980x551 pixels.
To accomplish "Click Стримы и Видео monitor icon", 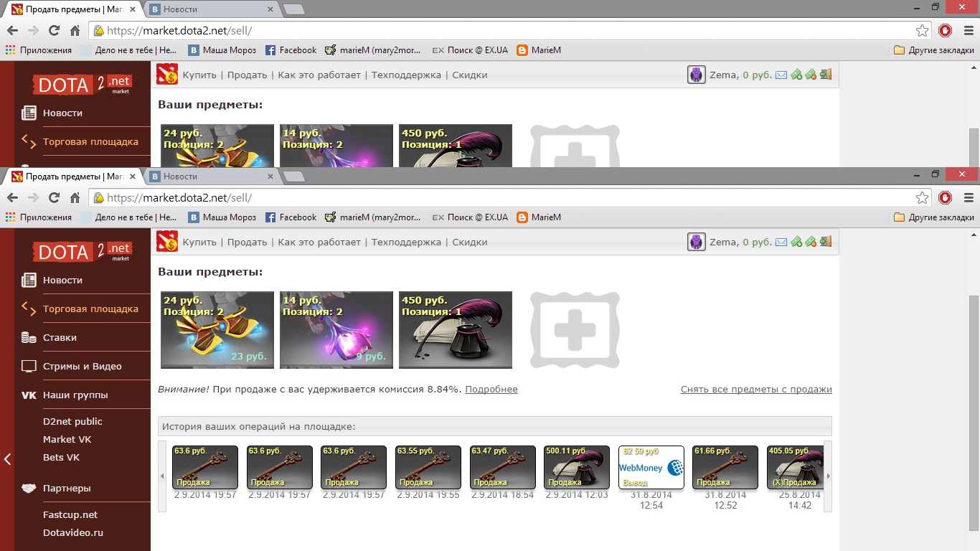I will (x=29, y=366).
